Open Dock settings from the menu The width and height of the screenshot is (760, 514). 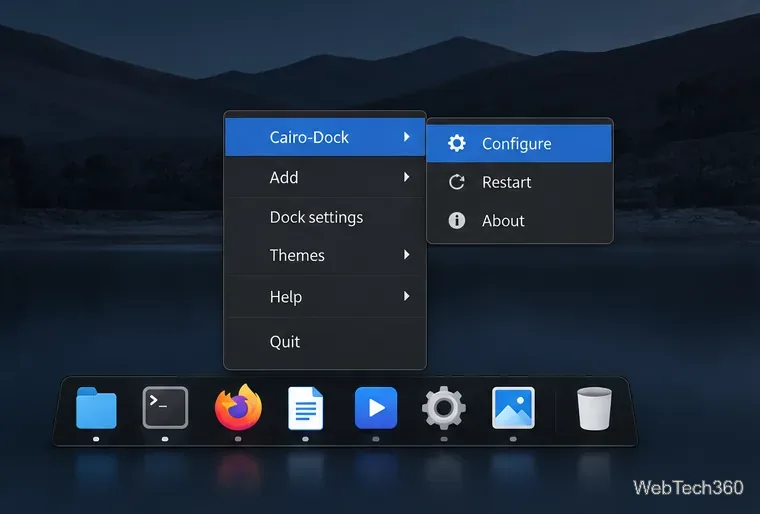[x=325, y=217]
